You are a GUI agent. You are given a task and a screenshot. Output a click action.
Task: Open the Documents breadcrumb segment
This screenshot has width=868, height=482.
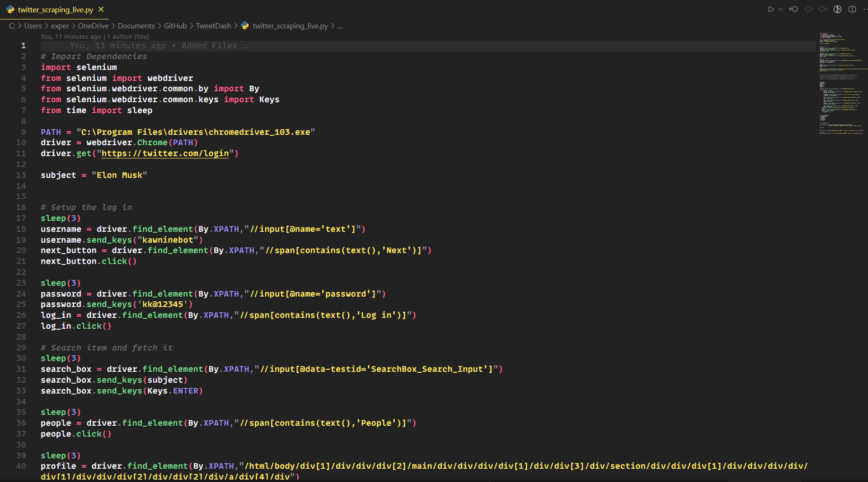136,26
